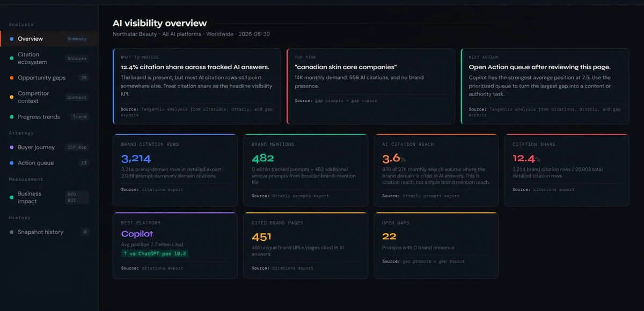Click the orange dot beside Opportunity gaps
The height and width of the screenshot is (311, 644).
pos(12,78)
